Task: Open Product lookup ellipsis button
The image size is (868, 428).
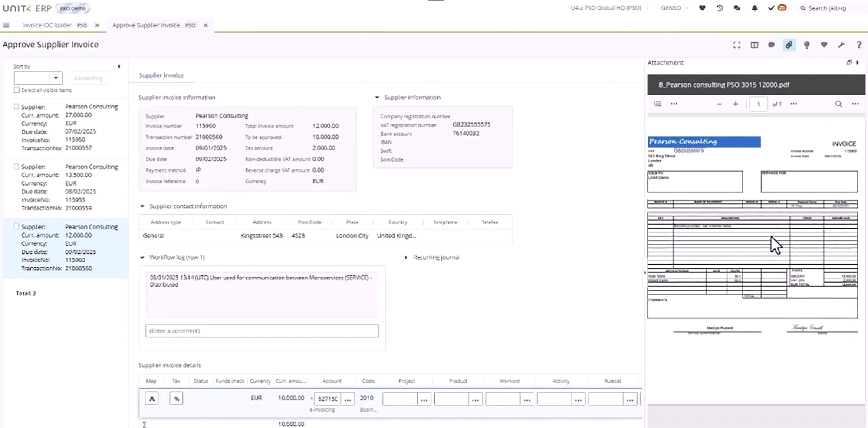Action: (x=475, y=399)
